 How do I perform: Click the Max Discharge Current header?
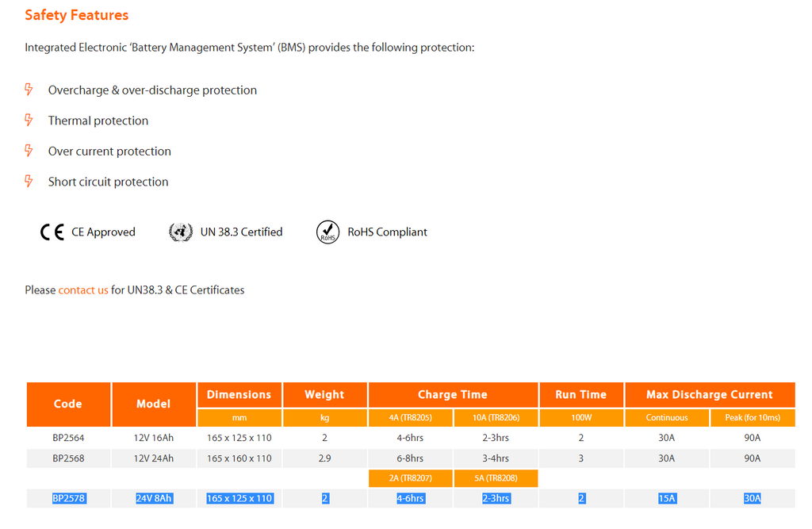[x=709, y=394]
